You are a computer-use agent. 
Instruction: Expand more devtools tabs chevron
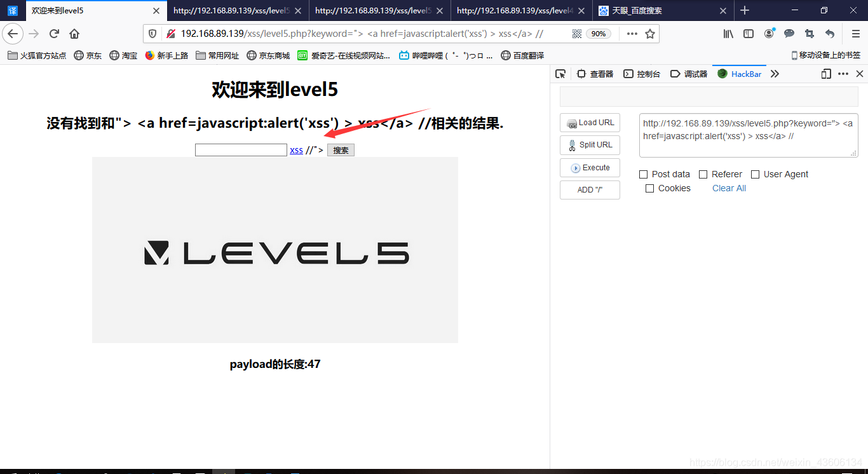775,74
